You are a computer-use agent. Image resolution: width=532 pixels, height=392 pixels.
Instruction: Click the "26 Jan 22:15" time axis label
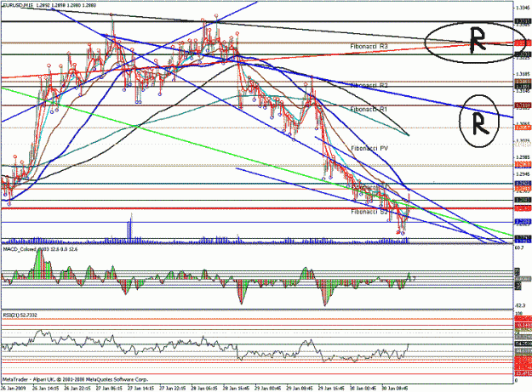(x=77, y=389)
